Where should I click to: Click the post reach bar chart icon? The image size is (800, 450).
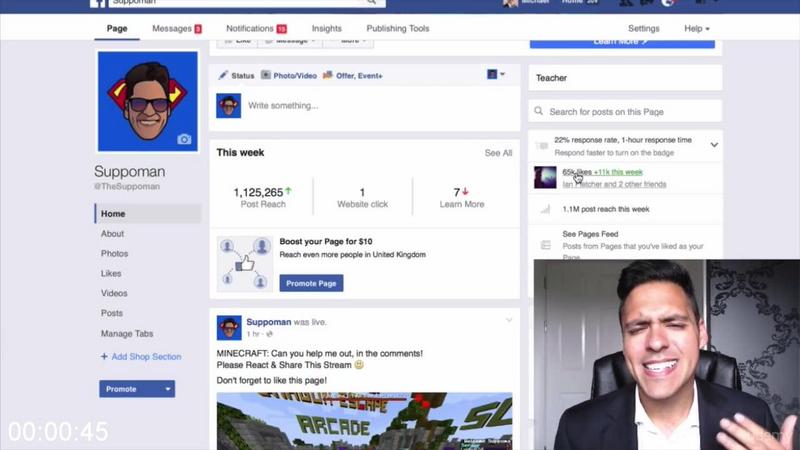[545, 209]
